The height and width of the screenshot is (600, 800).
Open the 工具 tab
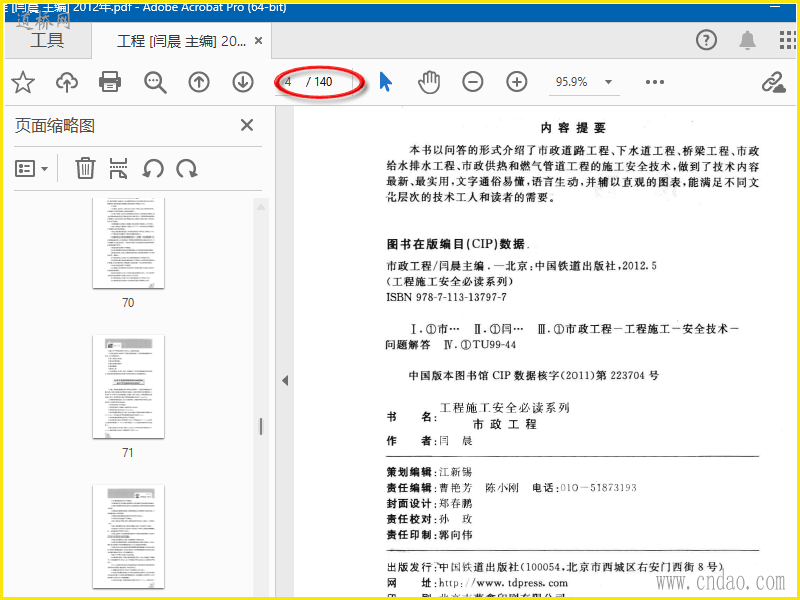(47, 40)
